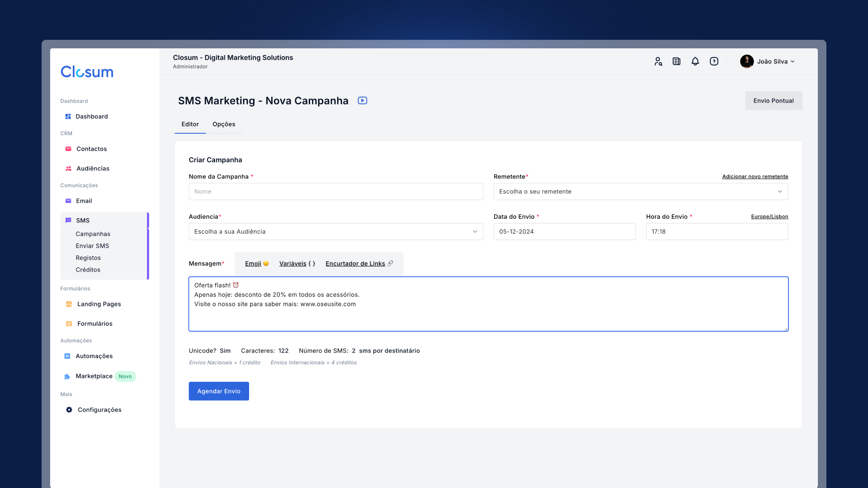Image resolution: width=868 pixels, height=488 pixels.
Task: Click the Landing Pages icon
Action: [x=69, y=304]
